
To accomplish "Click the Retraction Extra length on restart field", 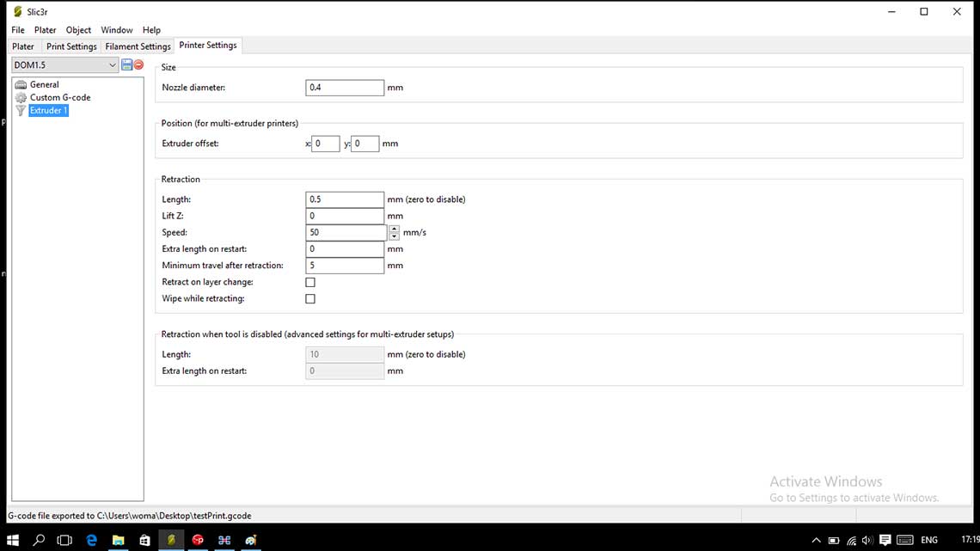I will (x=345, y=248).
